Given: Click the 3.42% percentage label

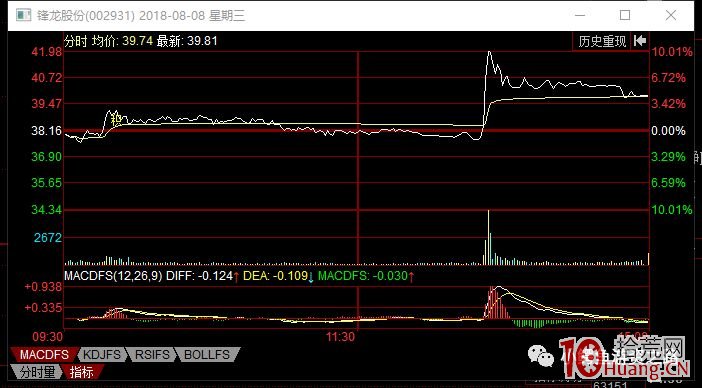Looking at the screenshot, I should pos(668,104).
